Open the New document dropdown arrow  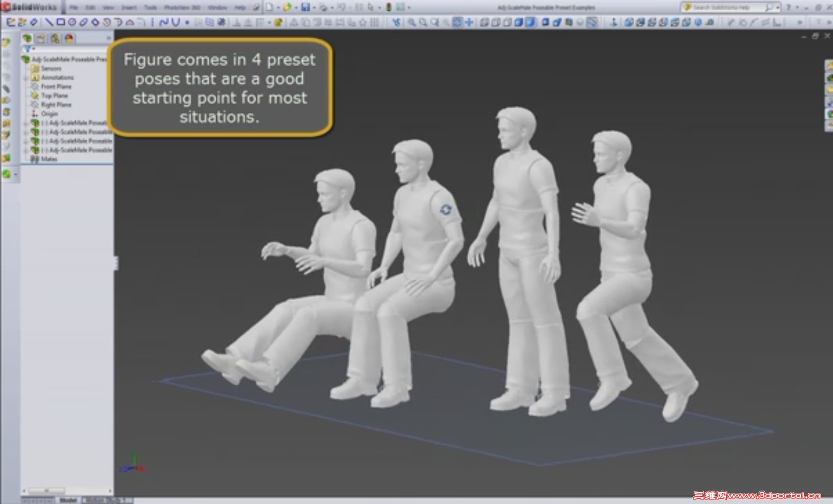coord(277,8)
